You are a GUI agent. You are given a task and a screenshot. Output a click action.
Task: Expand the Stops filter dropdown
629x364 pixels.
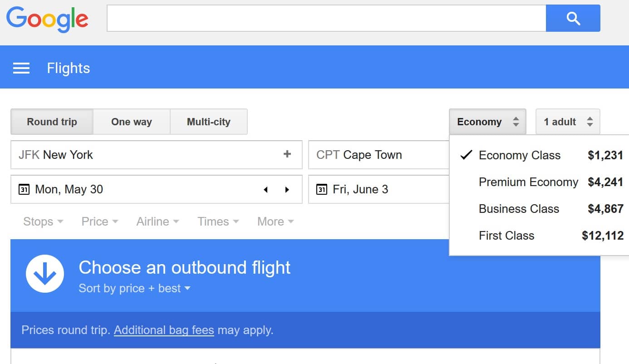pyautogui.click(x=43, y=221)
